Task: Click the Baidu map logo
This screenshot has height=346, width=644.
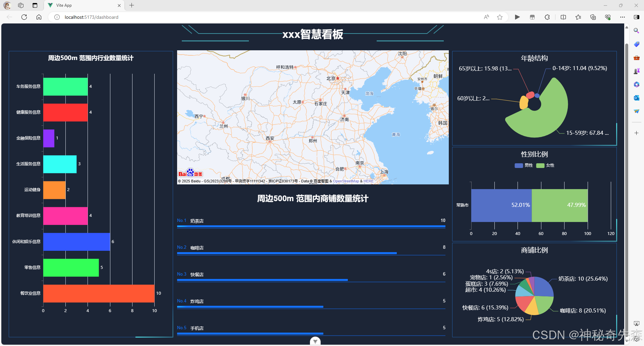Action: coord(190,173)
